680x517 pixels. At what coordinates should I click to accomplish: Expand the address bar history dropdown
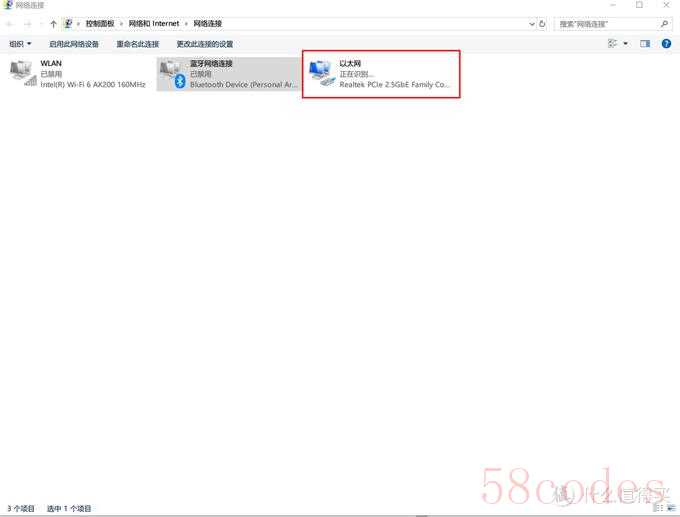(x=532, y=24)
